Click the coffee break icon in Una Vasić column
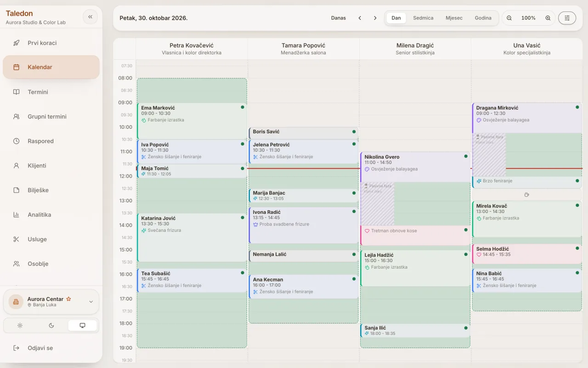This screenshot has height=368, width=588. pos(526,195)
